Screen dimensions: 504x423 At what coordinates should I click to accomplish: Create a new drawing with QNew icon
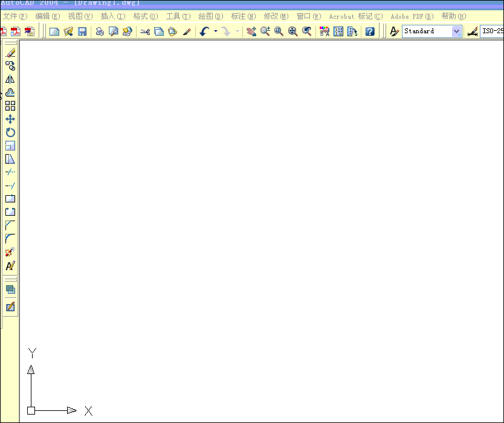point(54,31)
